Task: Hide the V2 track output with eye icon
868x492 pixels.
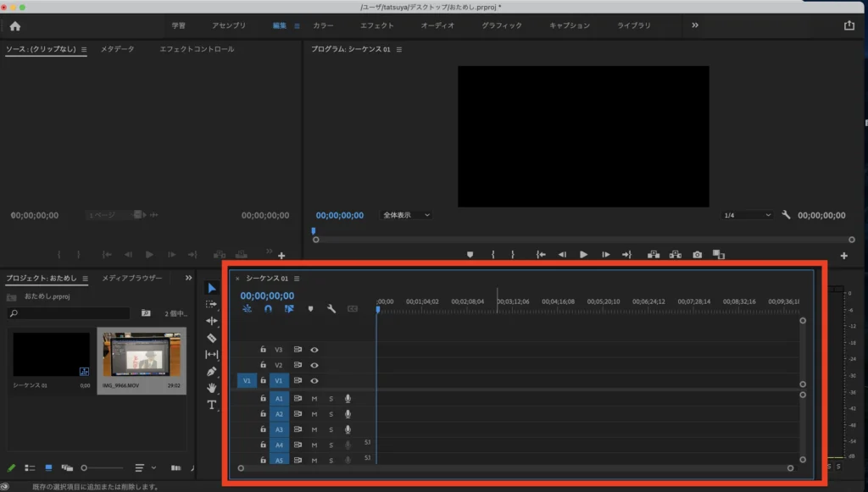Action: click(x=314, y=365)
